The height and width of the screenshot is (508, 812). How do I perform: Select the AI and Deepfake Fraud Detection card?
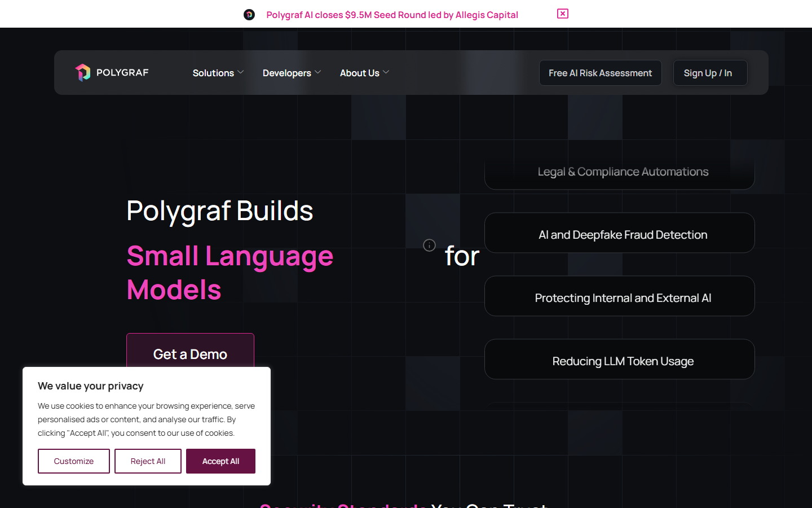[620, 234]
